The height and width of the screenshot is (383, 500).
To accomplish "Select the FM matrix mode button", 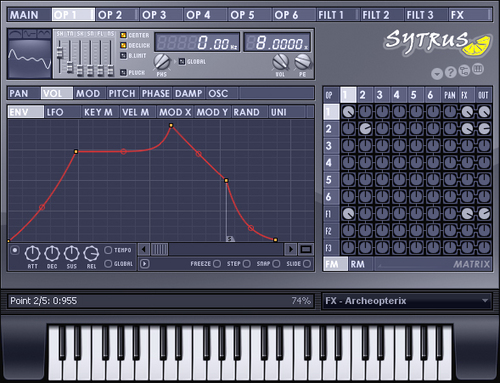I will (336, 264).
